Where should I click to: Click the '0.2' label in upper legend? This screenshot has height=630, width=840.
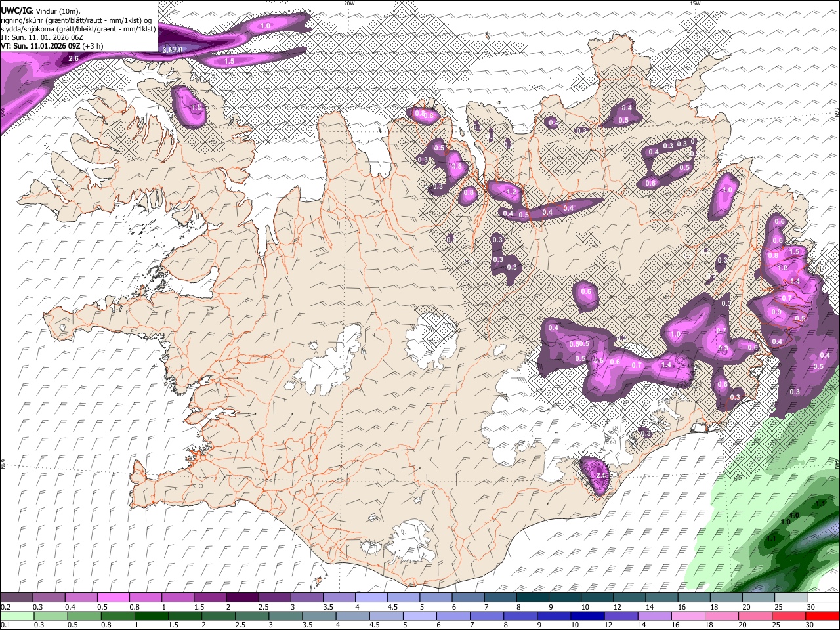coord(6,607)
